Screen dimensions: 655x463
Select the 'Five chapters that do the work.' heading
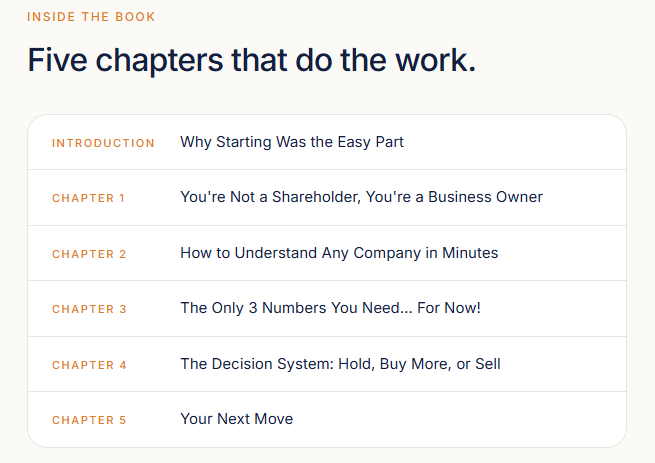[251, 60]
